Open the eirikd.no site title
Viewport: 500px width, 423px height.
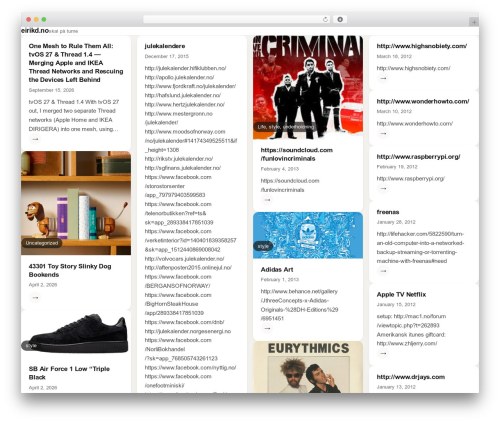35,31
